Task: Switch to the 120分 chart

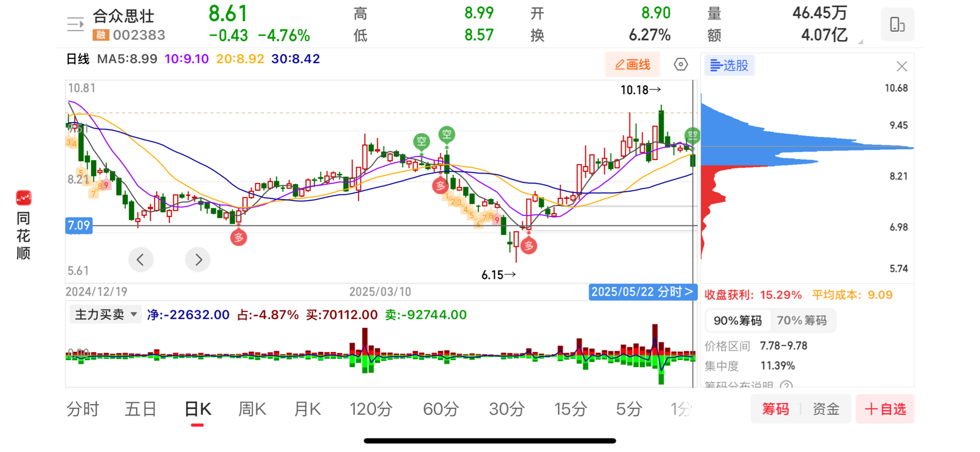Action: [x=371, y=409]
